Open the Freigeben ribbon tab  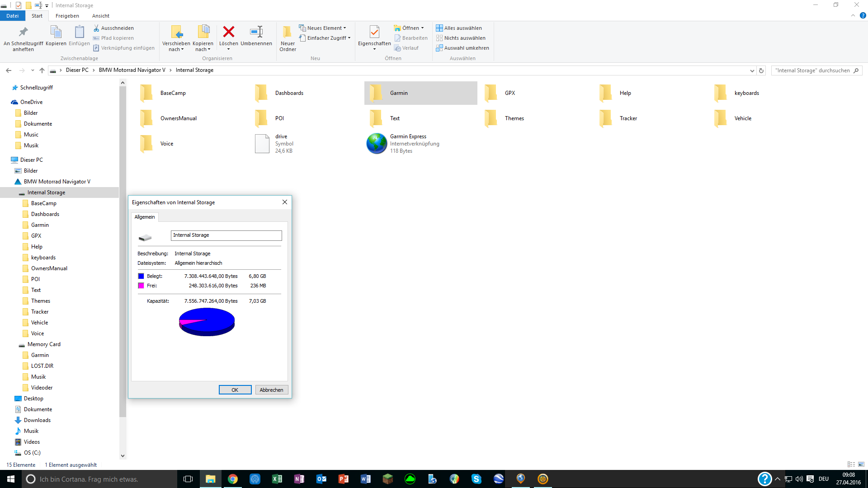(67, 16)
